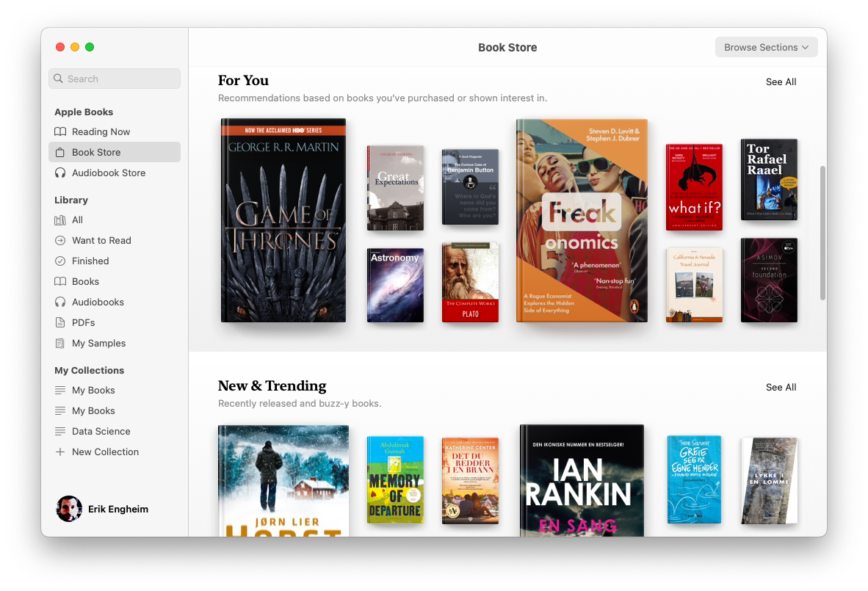Open Ian Rankin En Sang cover
Viewport: 868px width, 591px height.
click(x=582, y=480)
